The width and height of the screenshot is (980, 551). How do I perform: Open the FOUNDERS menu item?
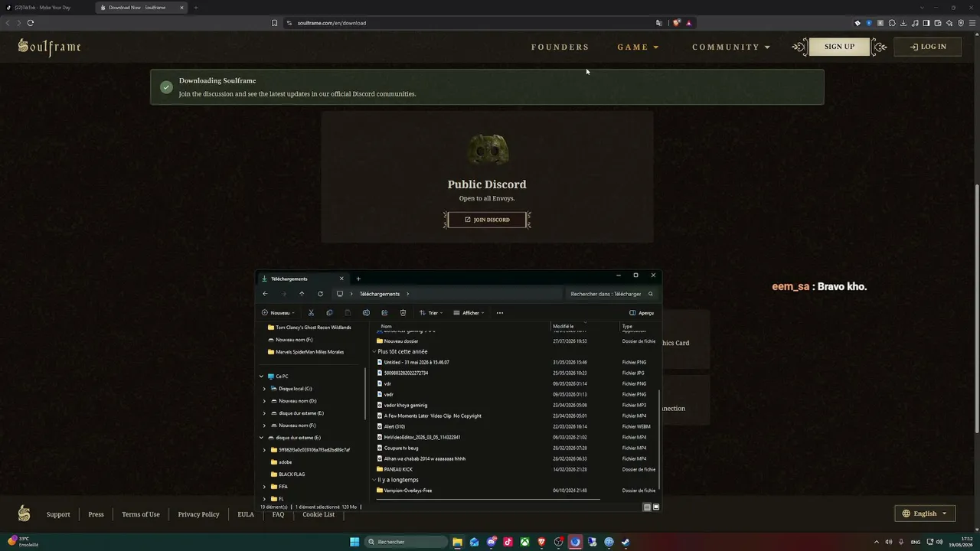point(560,47)
